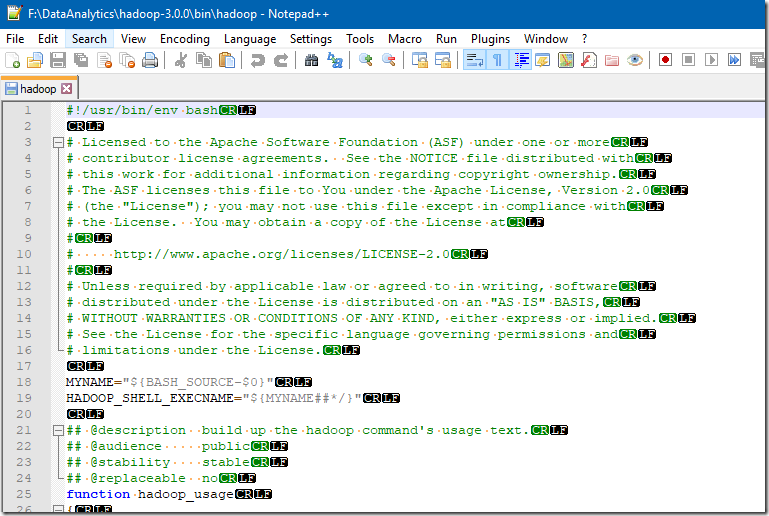This screenshot has height=516, width=769.
Task: Click the Print icon
Action: [x=150, y=60]
